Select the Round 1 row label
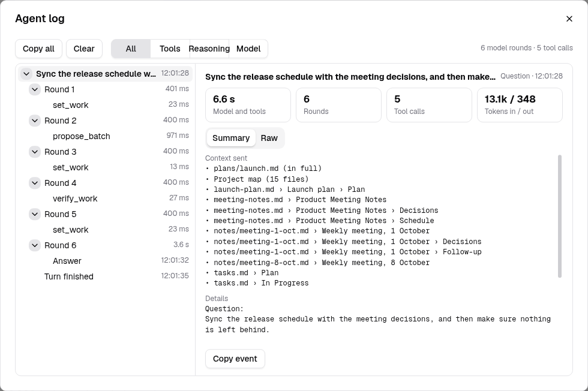Image resolution: width=588 pixels, height=391 pixels. 59,89
